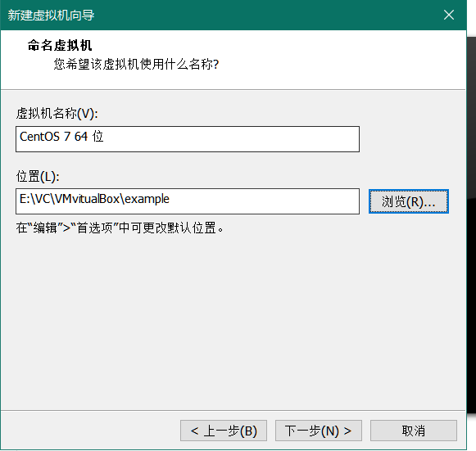
Task: Click the 新建虚拟机向导 title bar text
Action: [x=51, y=16]
